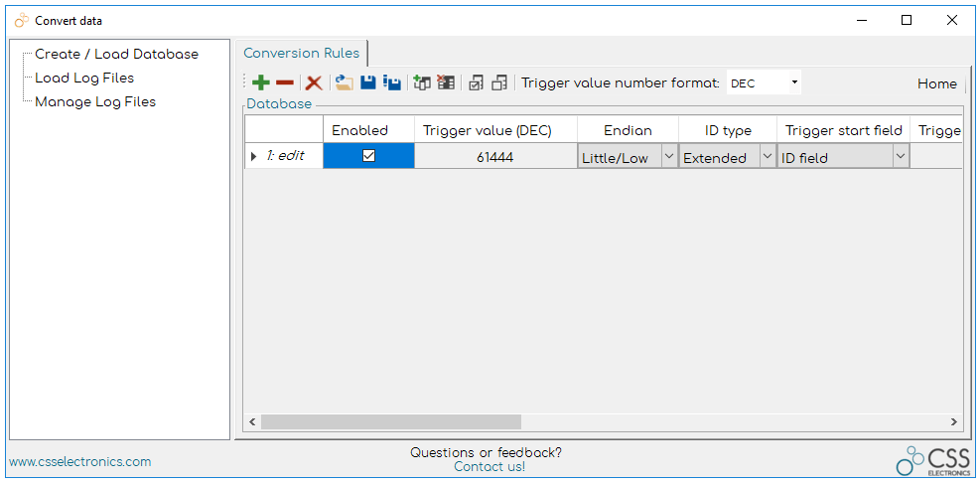Screen dimensions: 980x485
Task: Click the Contact us! link
Action: point(490,467)
